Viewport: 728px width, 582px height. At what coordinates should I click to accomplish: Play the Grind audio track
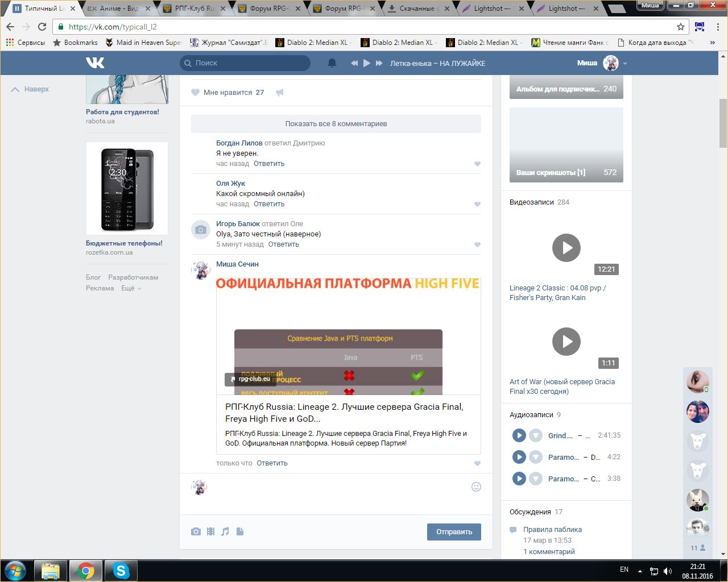(x=519, y=435)
